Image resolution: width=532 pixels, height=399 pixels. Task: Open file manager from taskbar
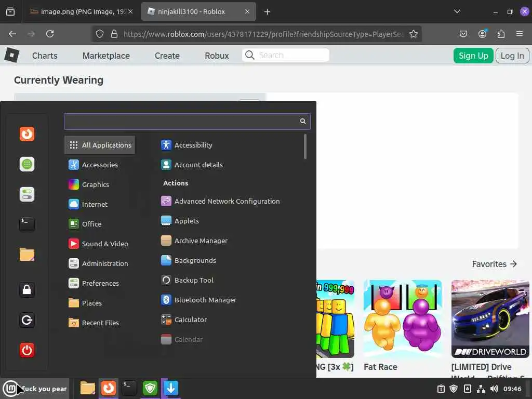click(x=87, y=388)
